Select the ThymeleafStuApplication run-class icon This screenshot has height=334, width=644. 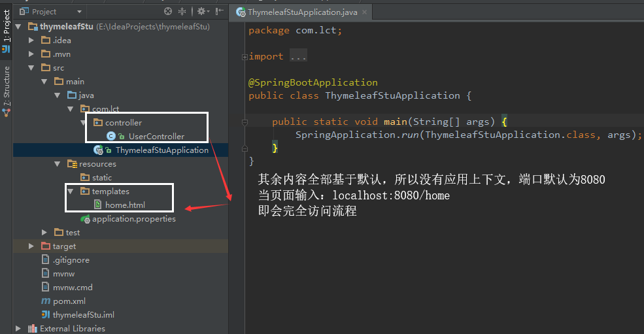[98, 150]
